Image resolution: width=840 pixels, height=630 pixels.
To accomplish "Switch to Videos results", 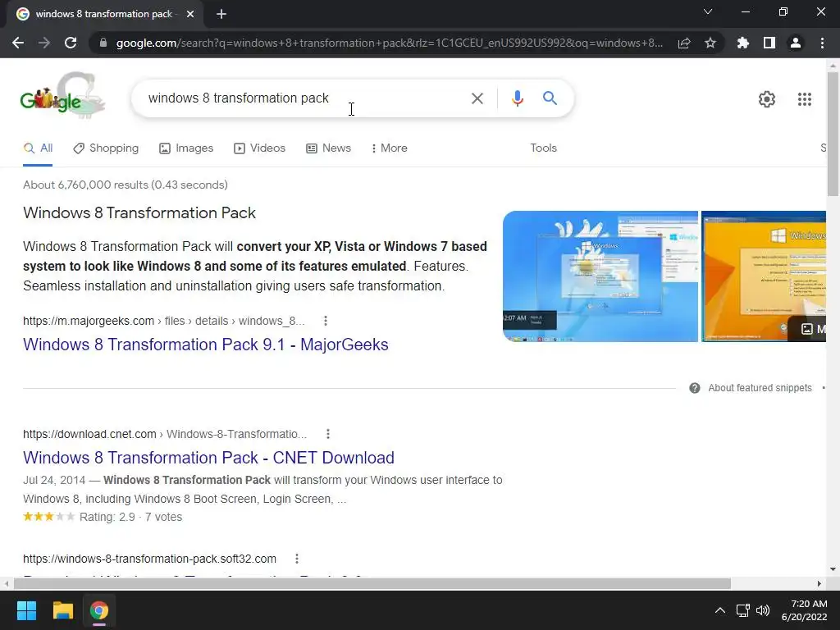I will click(259, 148).
